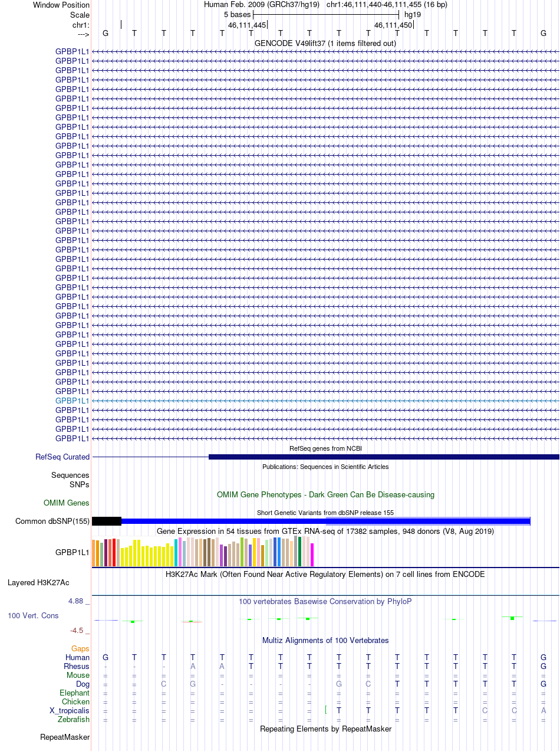Click the orange 'Gaps' label
This screenshot has height=751, width=560.
tap(81, 648)
